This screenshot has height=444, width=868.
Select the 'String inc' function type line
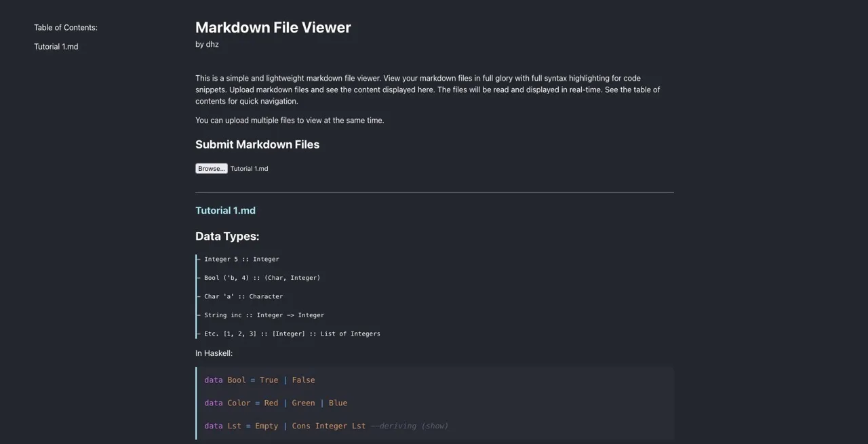264,315
